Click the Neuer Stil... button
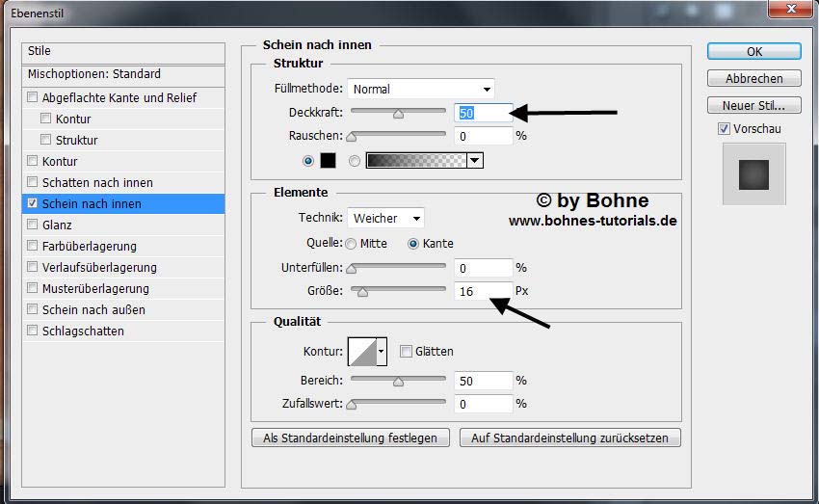819x504 pixels. [x=753, y=105]
